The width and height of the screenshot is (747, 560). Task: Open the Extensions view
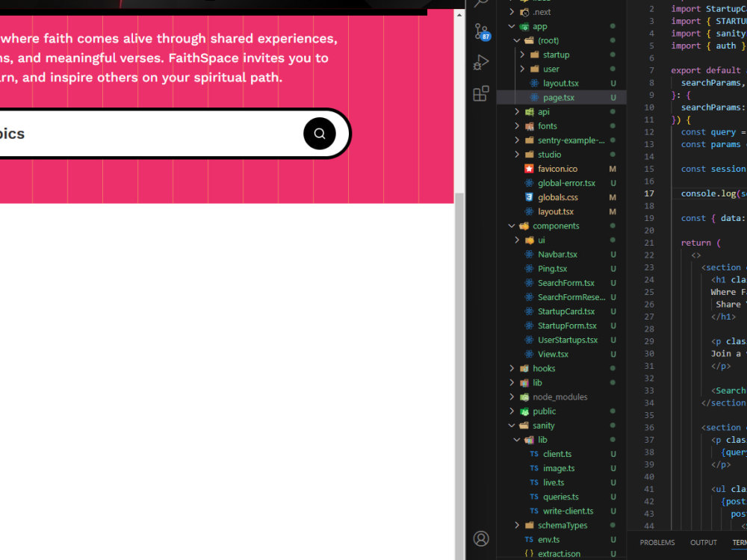[x=481, y=91]
